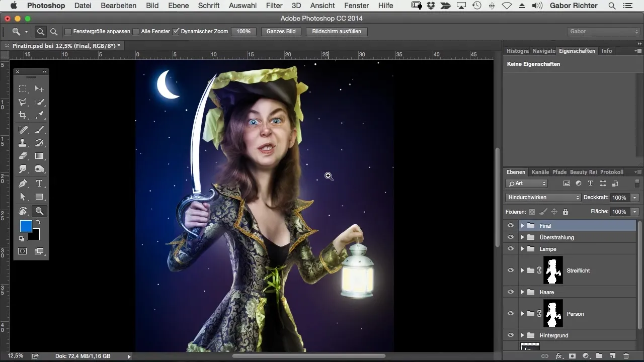The image size is (644, 362).
Task: Switch to the Kanäle tab
Action: [540, 172]
